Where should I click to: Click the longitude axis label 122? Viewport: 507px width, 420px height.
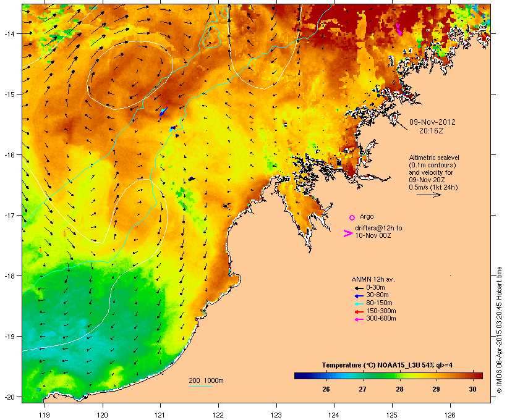(x=218, y=415)
